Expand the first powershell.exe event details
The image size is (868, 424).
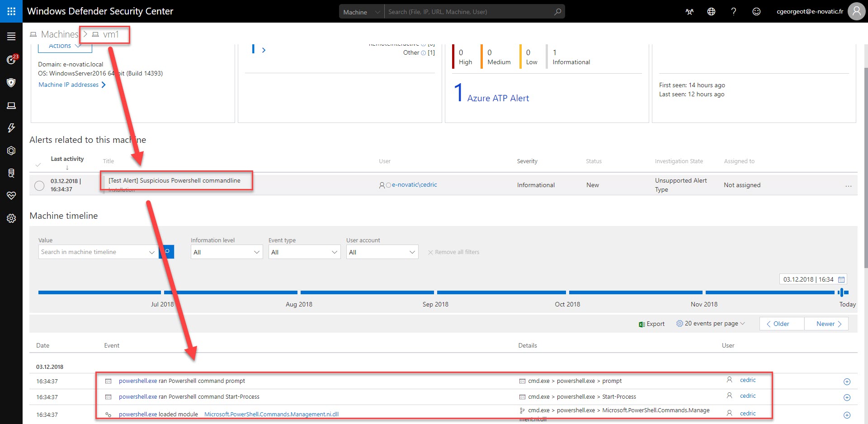[x=847, y=382]
